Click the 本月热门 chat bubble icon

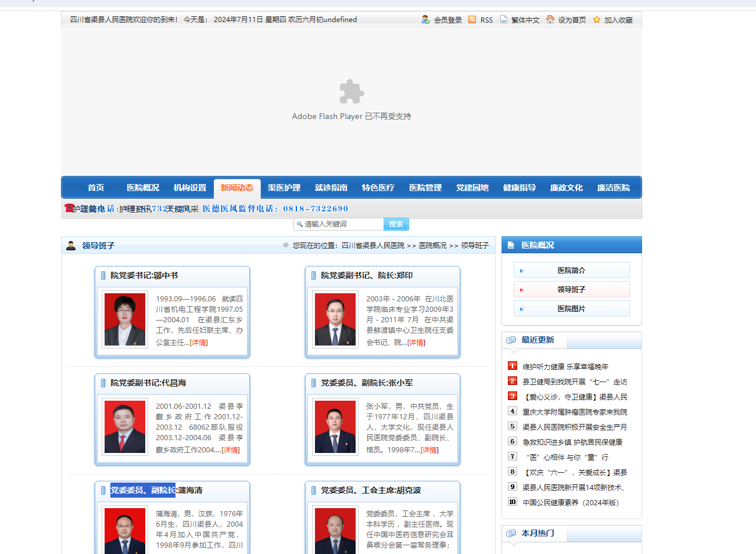[x=511, y=533]
